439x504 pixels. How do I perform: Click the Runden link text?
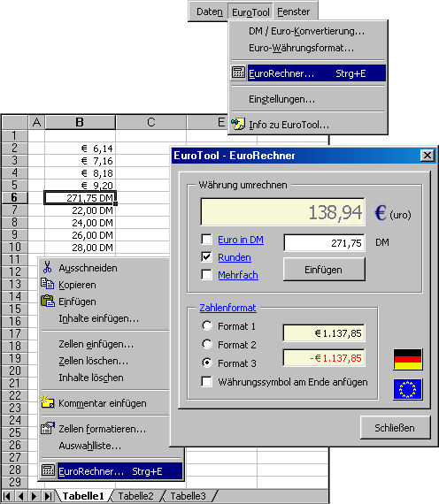235,257
